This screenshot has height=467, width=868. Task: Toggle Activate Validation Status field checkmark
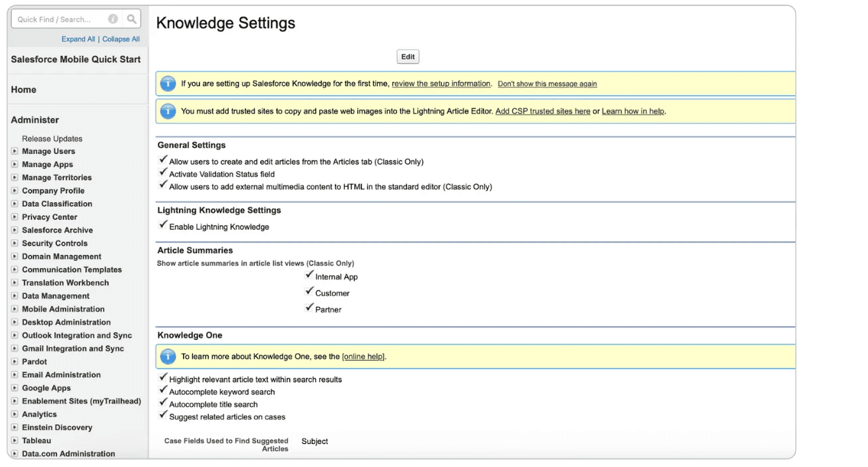pyautogui.click(x=163, y=174)
